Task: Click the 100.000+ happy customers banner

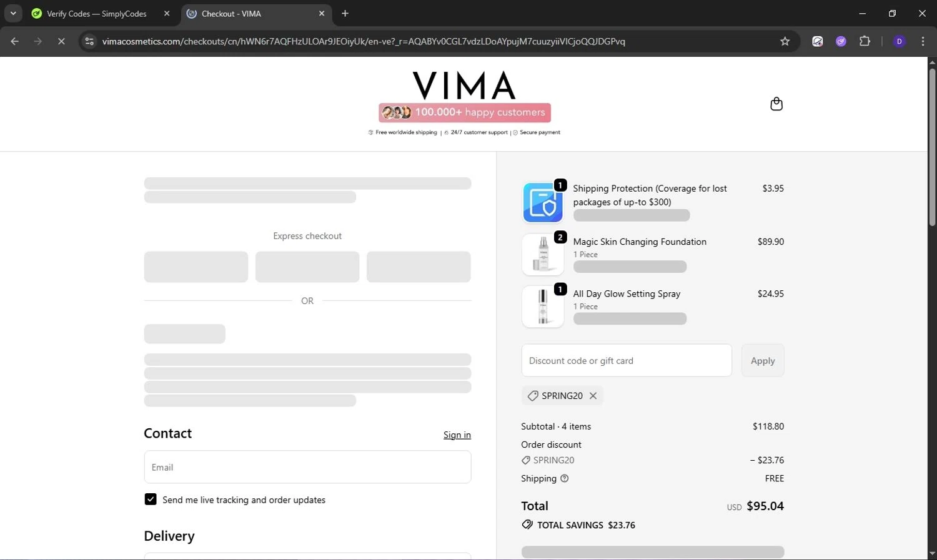Action: click(465, 112)
